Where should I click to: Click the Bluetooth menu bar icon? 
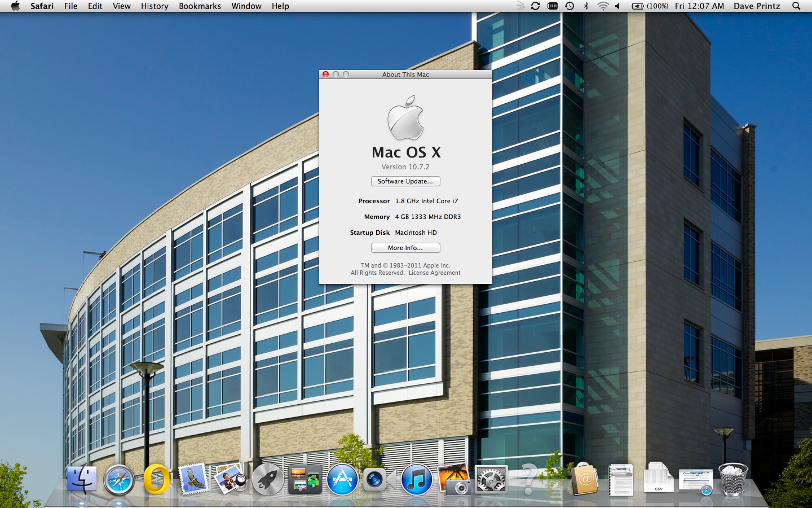coord(586,6)
